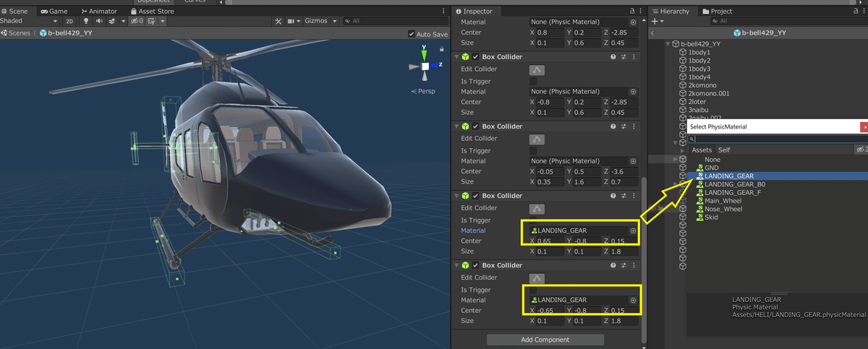This screenshot has width=868, height=349.
Task: Toggle scene effects layers icon
Action: [x=111, y=21]
